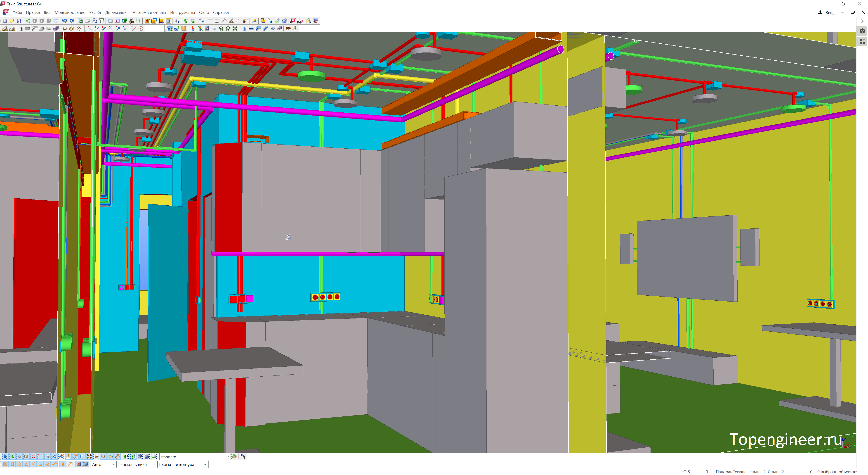Click the add circle construction icon
This screenshot has height=475, width=868.
coord(141,29)
